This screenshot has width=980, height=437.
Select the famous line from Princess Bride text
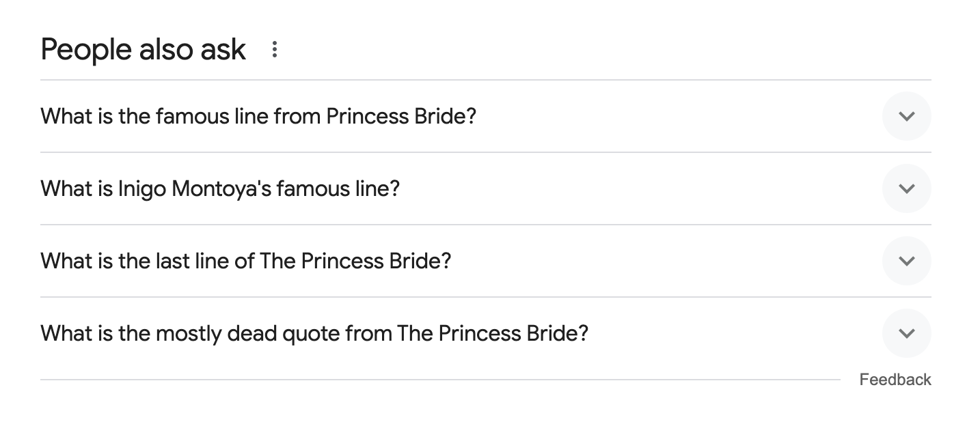pos(258,116)
